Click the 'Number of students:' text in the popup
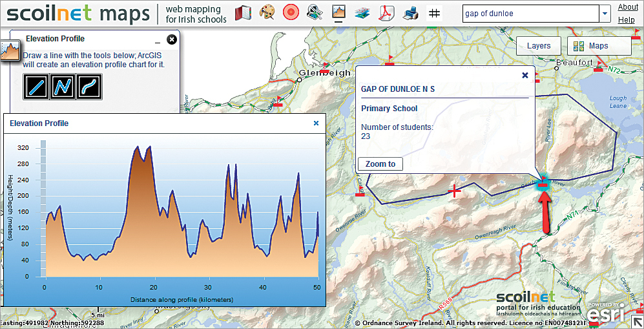The width and height of the screenshot is (644, 329). click(x=397, y=127)
